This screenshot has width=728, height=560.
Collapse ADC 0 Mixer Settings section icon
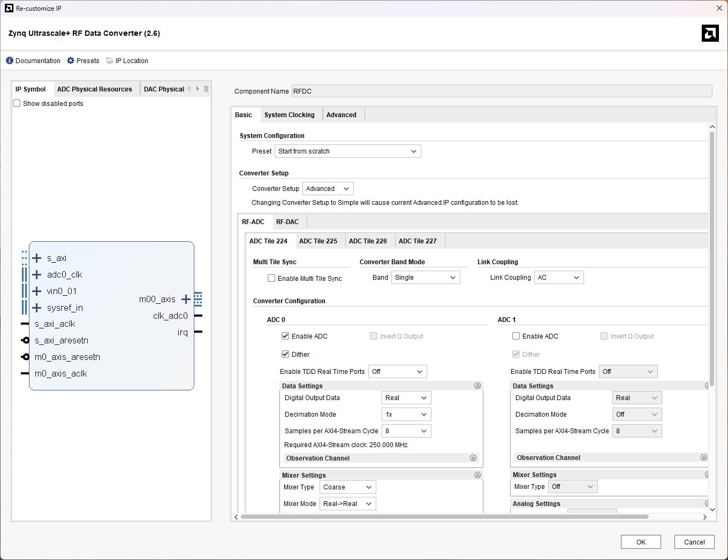point(477,475)
